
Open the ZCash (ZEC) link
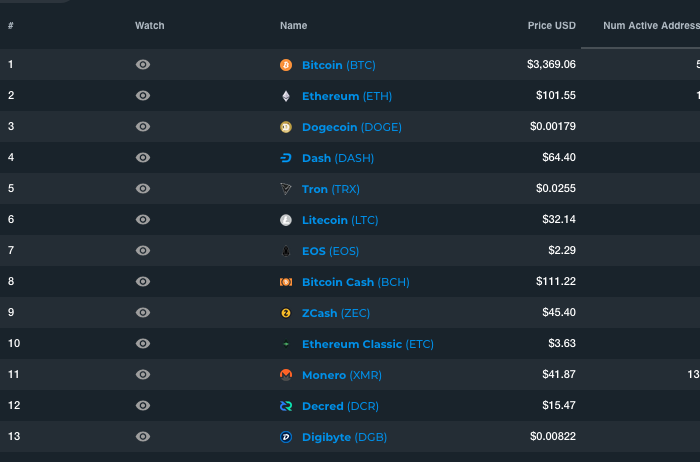[x=336, y=313]
